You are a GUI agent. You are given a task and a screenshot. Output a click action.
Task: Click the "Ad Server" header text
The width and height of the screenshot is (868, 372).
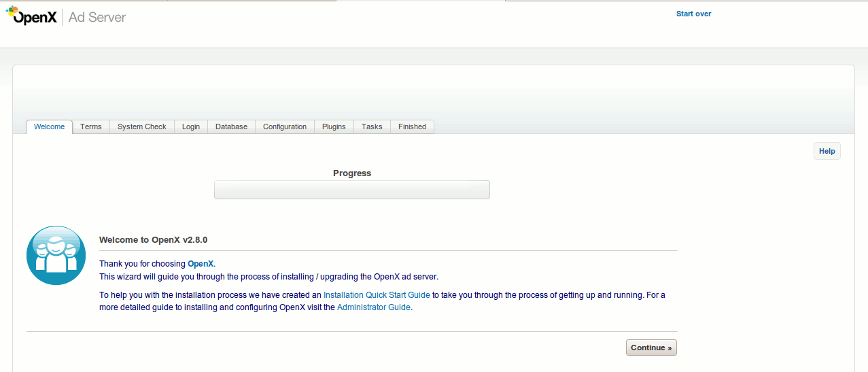click(x=97, y=18)
